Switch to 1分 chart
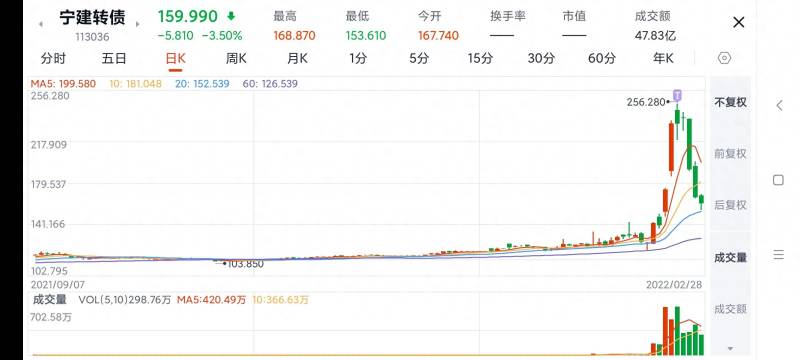 coord(358,59)
